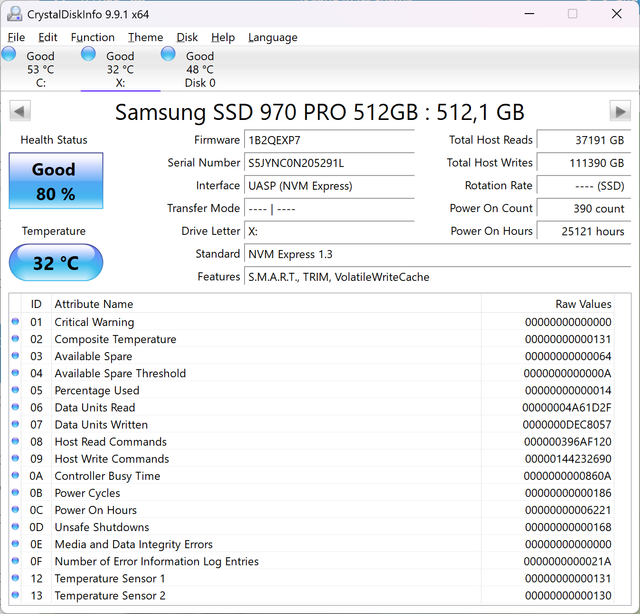Viewport: 640px width, 614px height.
Task: Click the status dot of Data Units Written row
Action: (15, 424)
